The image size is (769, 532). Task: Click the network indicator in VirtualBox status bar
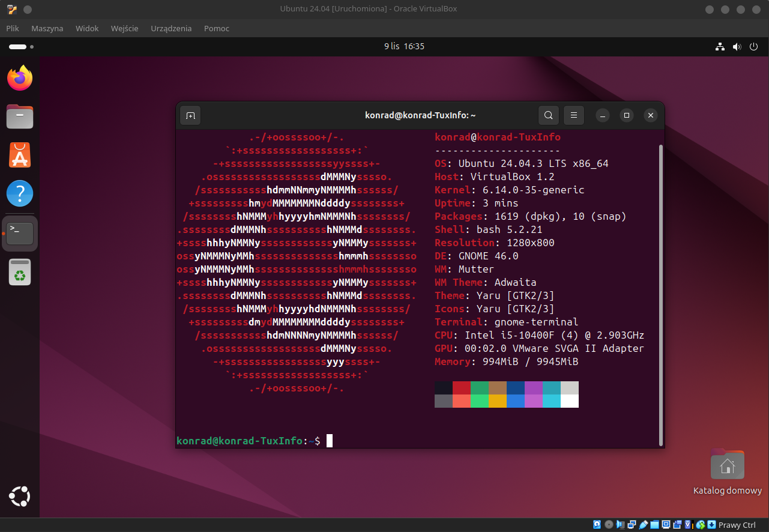(x=632, y=525)
